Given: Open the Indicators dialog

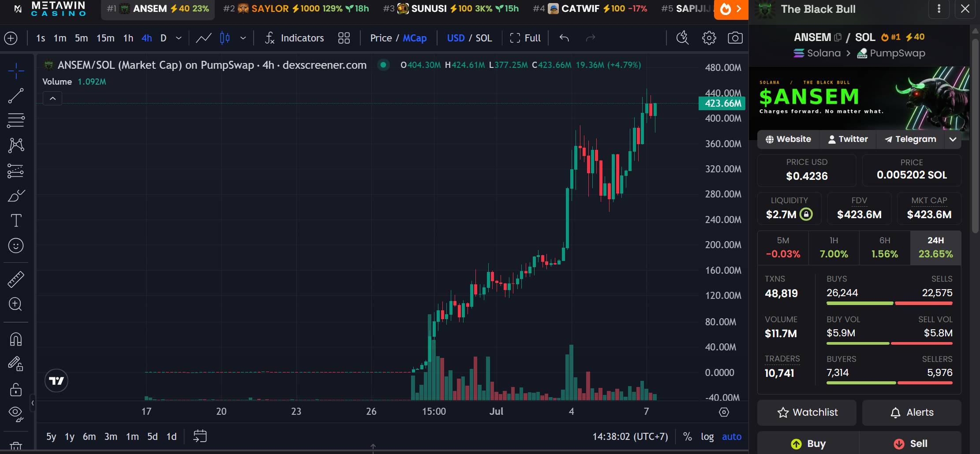Looking at the screenshot, I should [294, 38].
